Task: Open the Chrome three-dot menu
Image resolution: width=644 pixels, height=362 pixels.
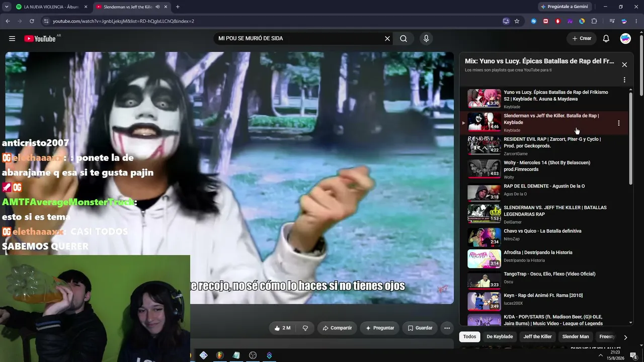Action: pyautogui.click(x=636, y=21)
